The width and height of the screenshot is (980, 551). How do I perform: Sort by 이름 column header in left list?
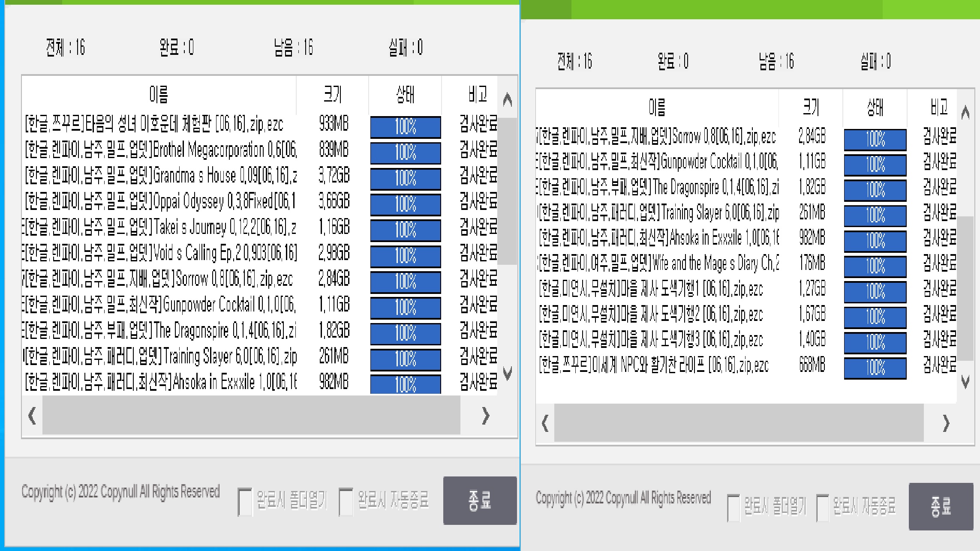pos(159,94)
